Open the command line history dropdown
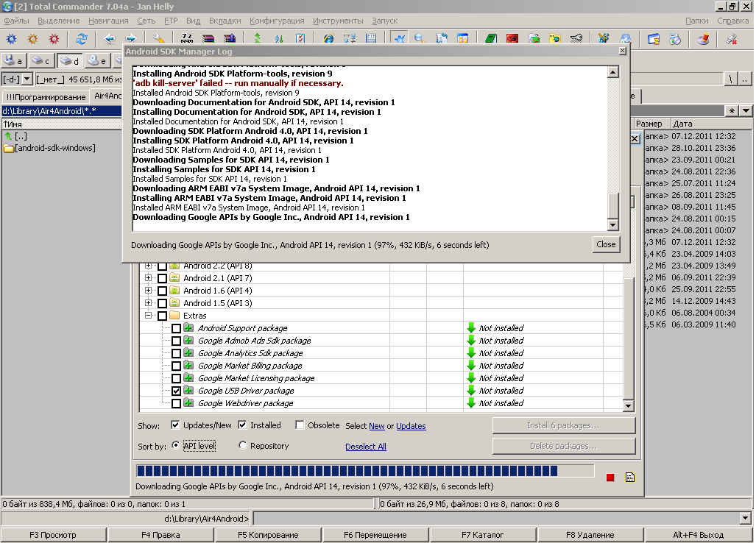756x543 pixels. 746,519
